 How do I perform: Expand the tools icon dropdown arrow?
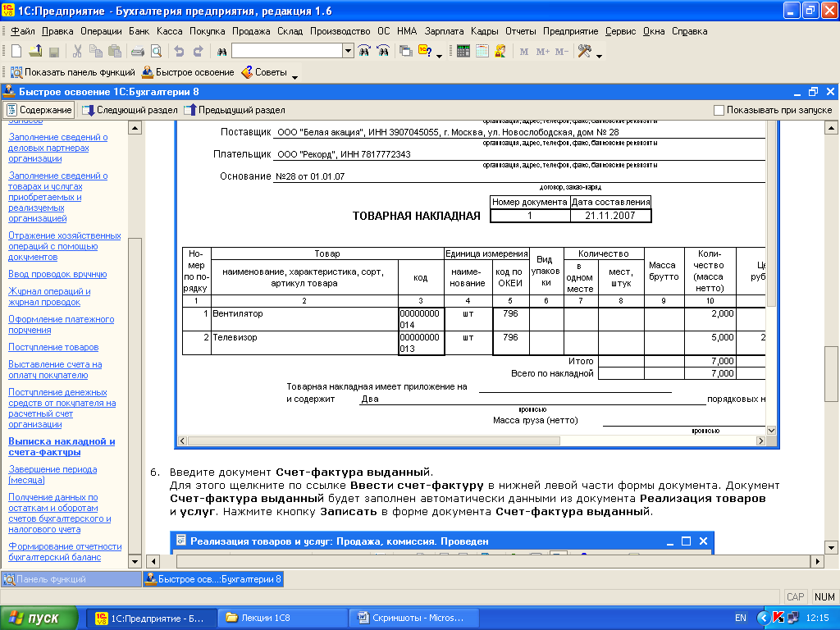click(x=599, y=56)
